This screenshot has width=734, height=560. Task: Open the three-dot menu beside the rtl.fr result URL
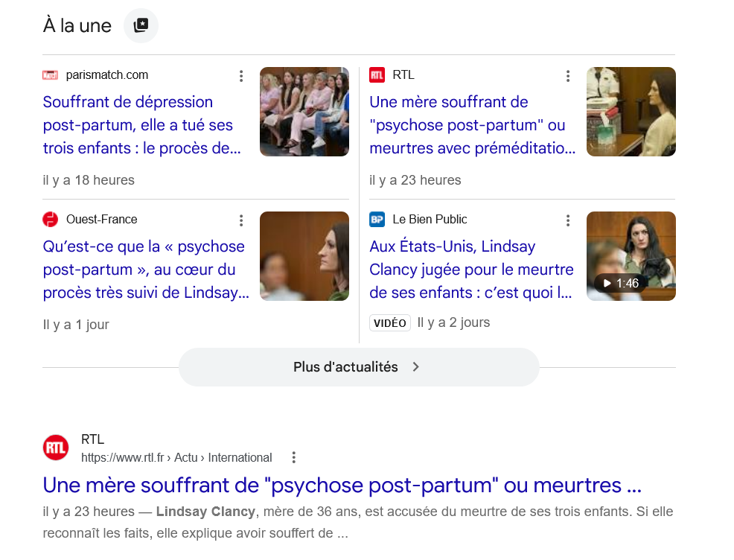tap(294, 457)
